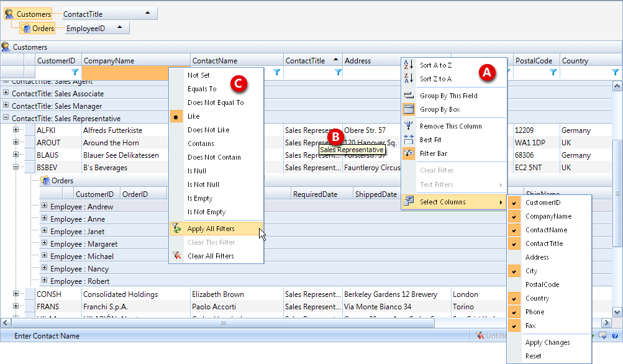Screen dimensions: 623x364
Task: Expand the CONSH customer row
Action: click(x=16, y=294)
